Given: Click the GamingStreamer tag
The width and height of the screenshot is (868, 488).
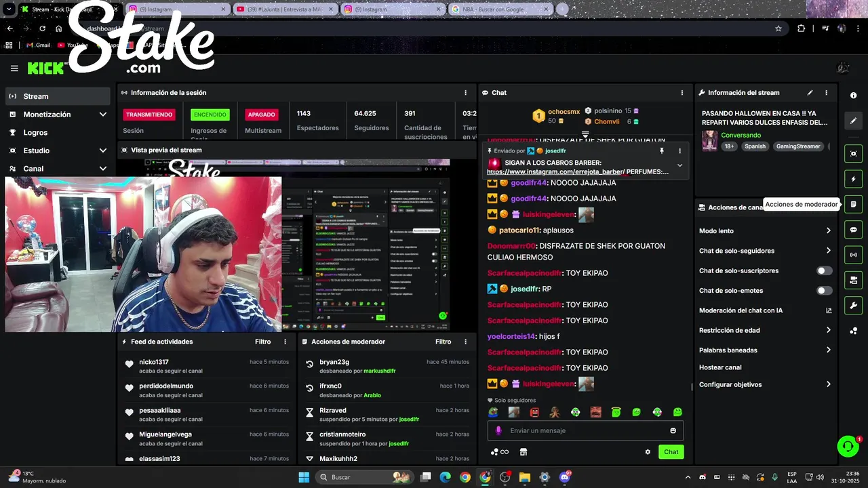Looking at the screenshot, I should 798,146.
